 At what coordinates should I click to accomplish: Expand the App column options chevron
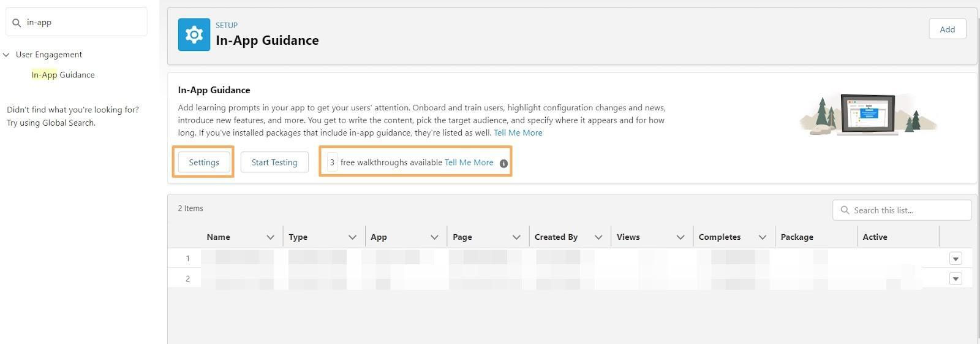434,237
